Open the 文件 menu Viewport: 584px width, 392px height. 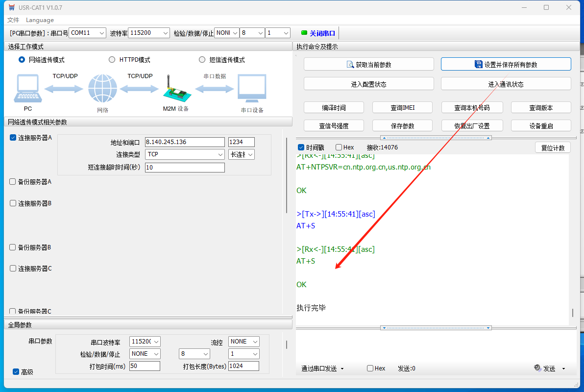[x=13, y=20]
